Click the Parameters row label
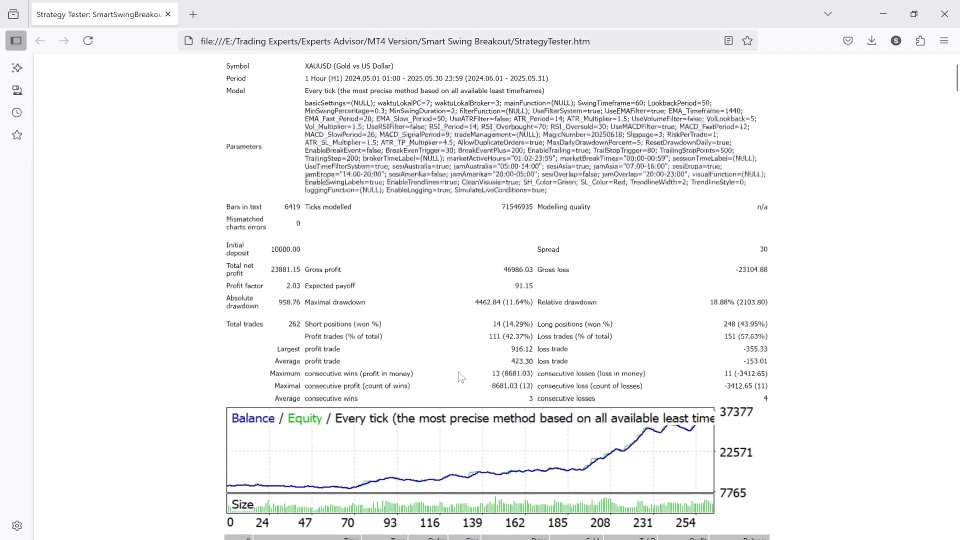The image size is (960, 540). tap(244, 147)
